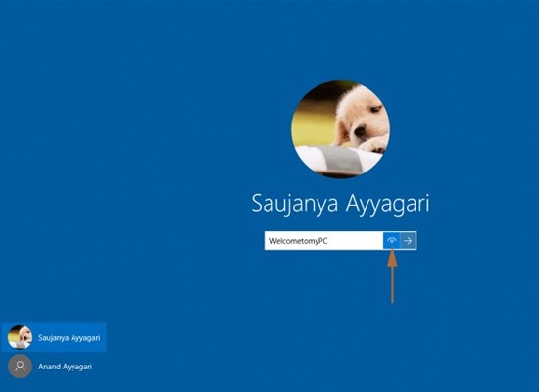Click the small puppy avatar in the user list
The image size is (539, 392).
click(x=20, y=337)
